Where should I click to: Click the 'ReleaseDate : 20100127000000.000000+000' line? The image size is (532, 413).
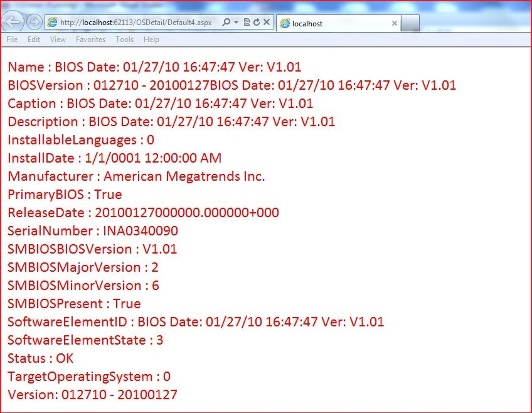click(143, 212)
